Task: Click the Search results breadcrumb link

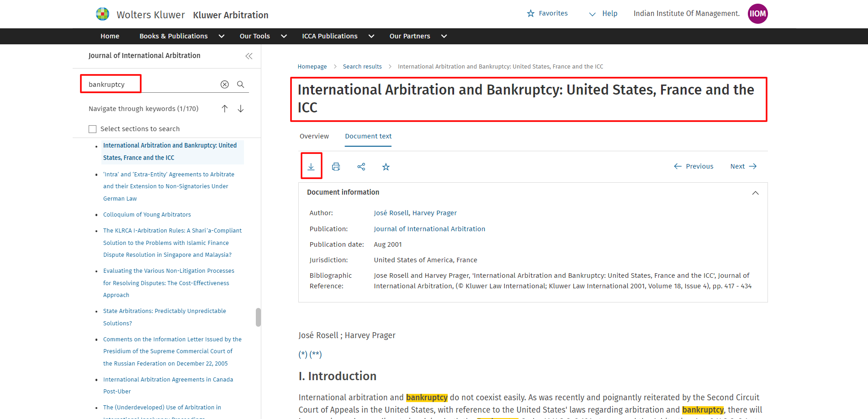Action: tap(362, 67)
